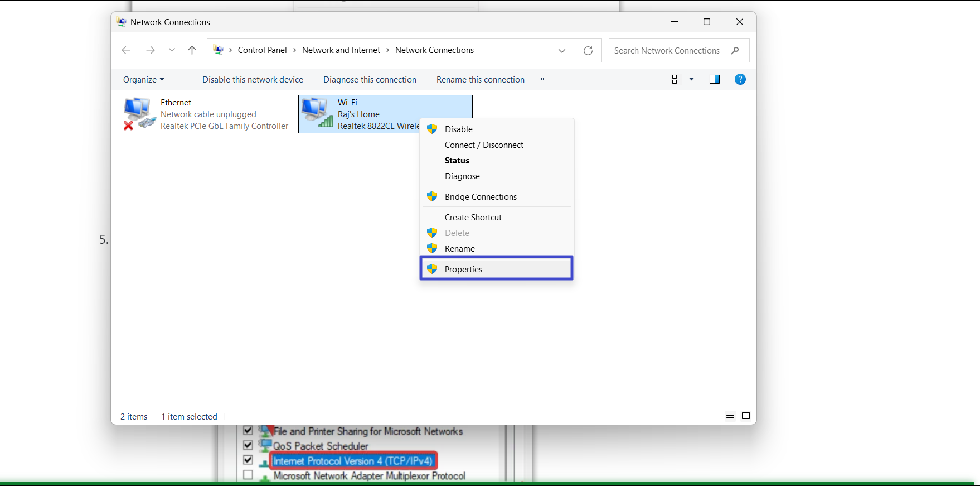980x486 pixels.
Task: Switch to details view in status bar
Action: 730,416
